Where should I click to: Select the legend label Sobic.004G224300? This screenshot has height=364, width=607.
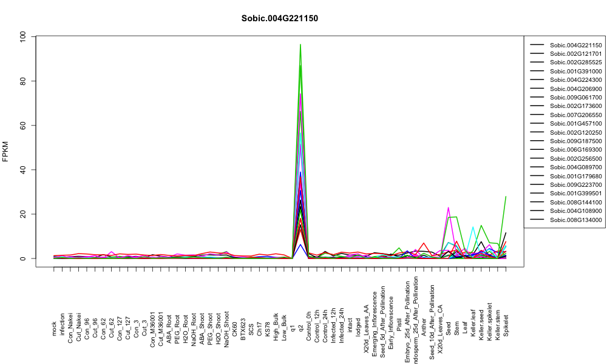coord(575,79)
